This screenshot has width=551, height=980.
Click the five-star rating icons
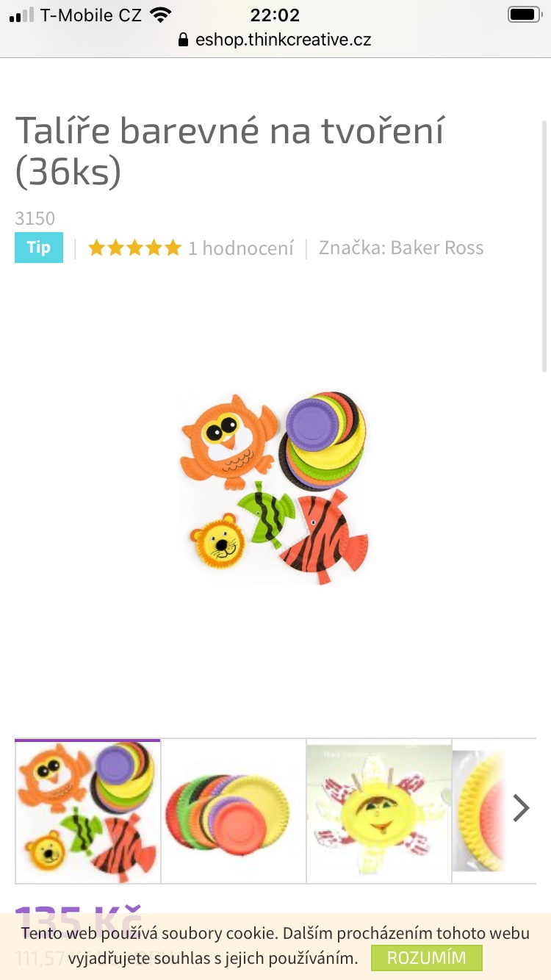[x=134, y=248]
